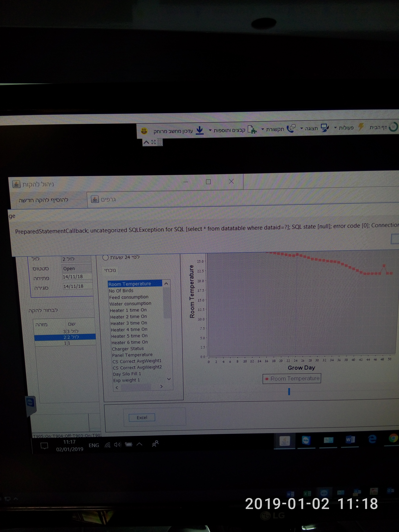The height and width of the screenshot is (532, 399).
Task: Show hidden tray icons chevron
Action: click(x=139, y=444)
